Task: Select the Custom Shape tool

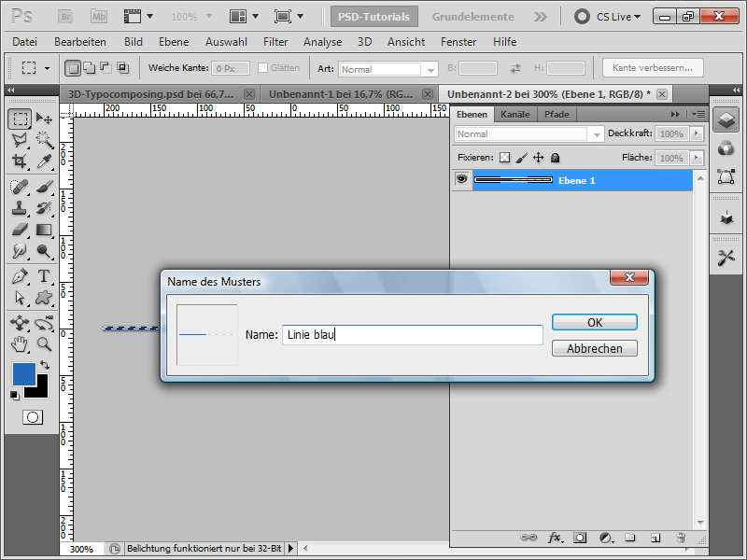Action: coord(44,298)
